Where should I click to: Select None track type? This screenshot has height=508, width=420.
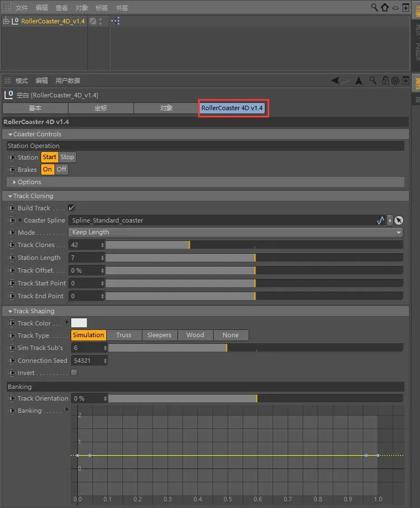click(230, 335)
